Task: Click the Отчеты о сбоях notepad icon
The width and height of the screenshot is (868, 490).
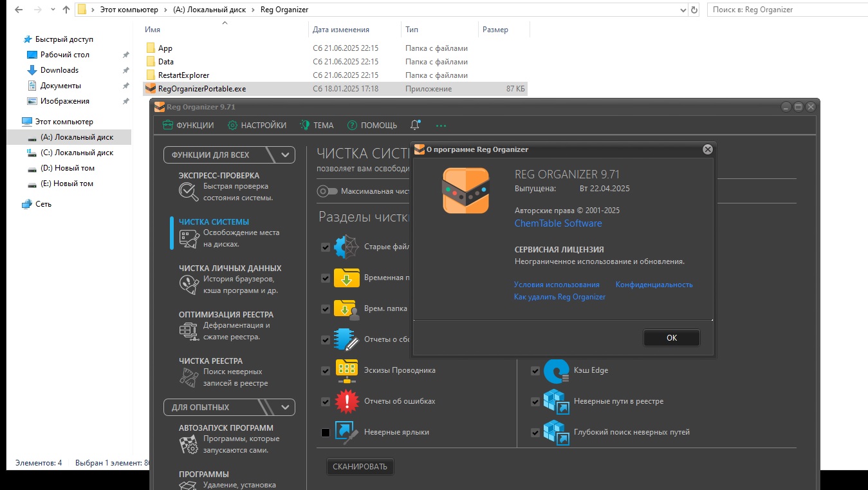Action: 346,339
